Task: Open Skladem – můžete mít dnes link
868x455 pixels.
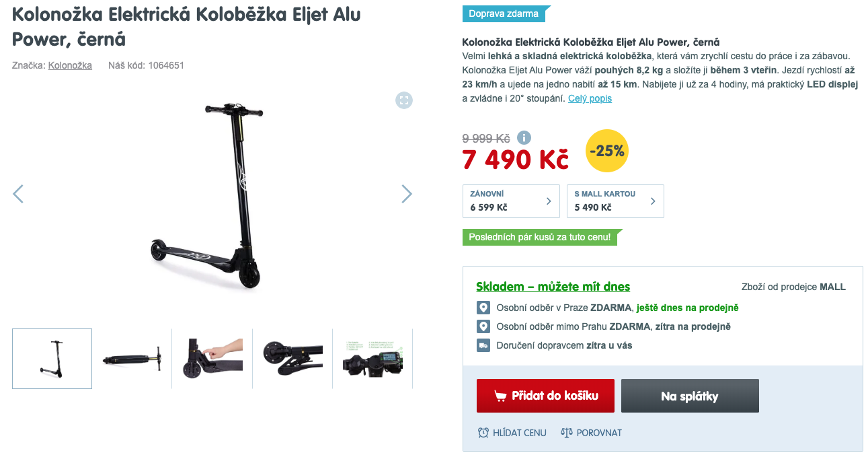Action: click(553, 287)
